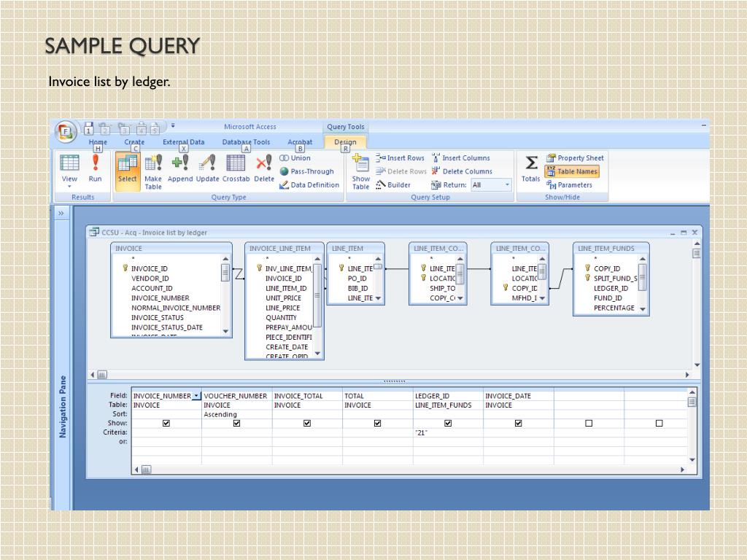Click the INVOICE_LINE_ITEM list down arrow
747x560 pixels.
point(318,354)
